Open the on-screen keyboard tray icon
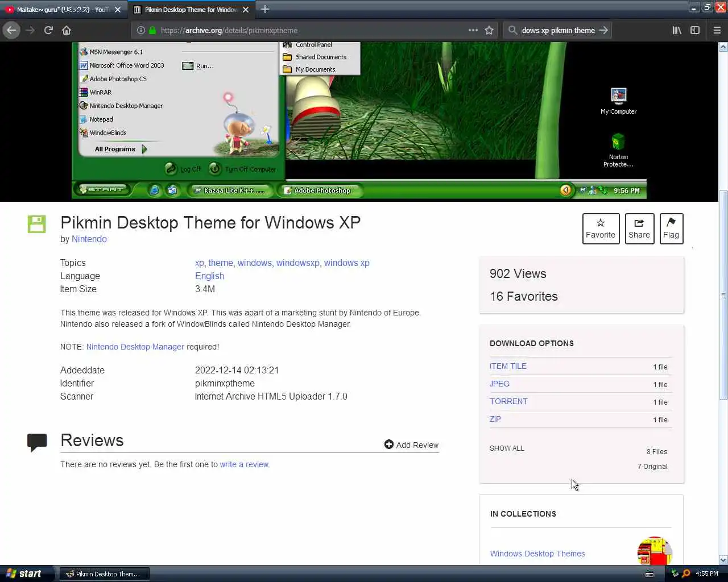 pyautogui.click(x=650, y=574)
